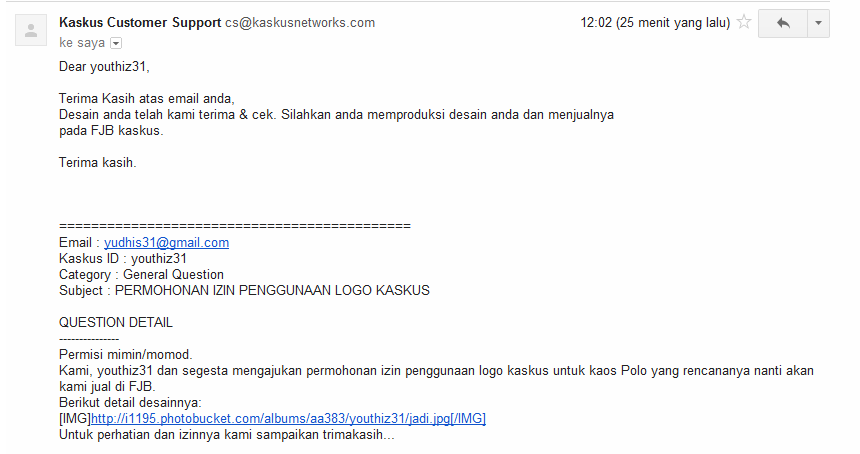Select address cs@kaskusnetworks.com in header
Screen dimensions: 860x454
[300, 22]
